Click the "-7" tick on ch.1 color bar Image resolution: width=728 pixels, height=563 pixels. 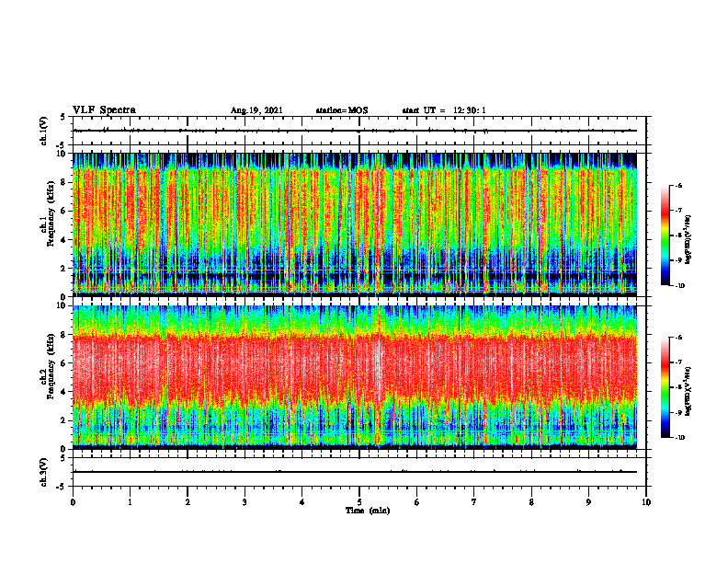pyautogui.click(x=679, y=211)
